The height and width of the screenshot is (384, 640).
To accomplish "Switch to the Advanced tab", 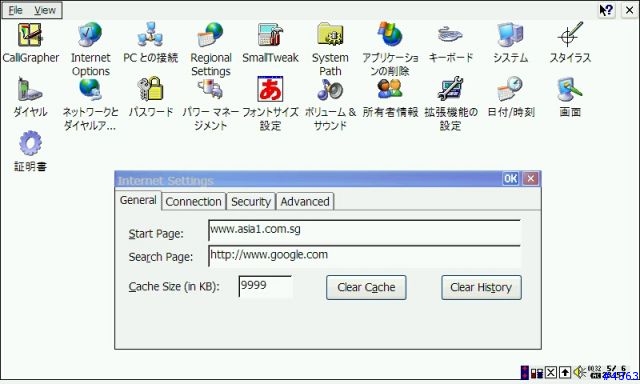I will pos(305,202).
